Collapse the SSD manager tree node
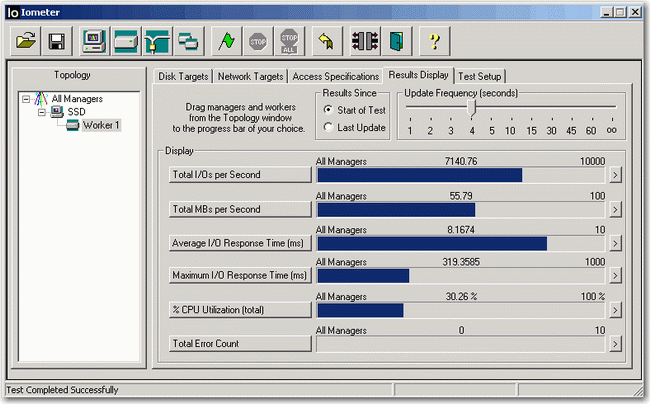The image size is (650, 404). 42,112
